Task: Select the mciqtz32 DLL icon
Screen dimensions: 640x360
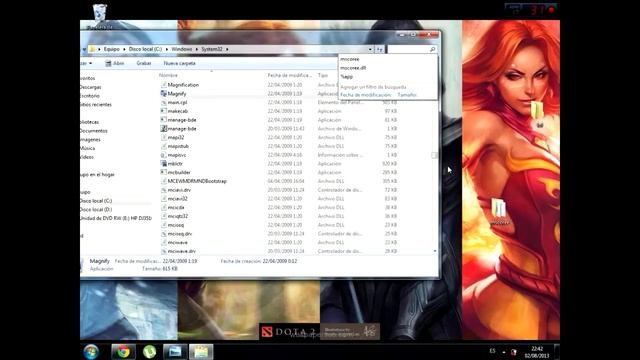Action: tap(164, 216)
